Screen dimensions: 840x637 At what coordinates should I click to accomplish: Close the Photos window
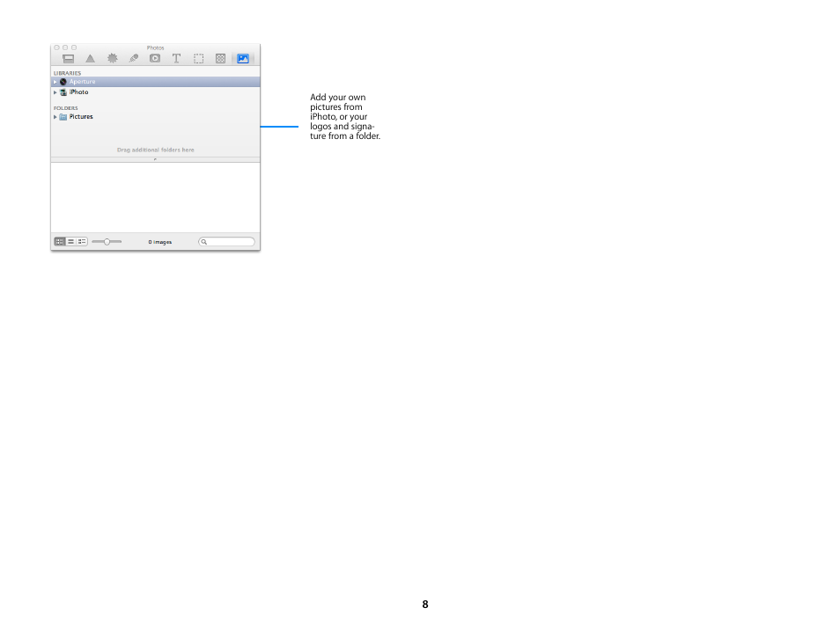click(x=56, y=48)
